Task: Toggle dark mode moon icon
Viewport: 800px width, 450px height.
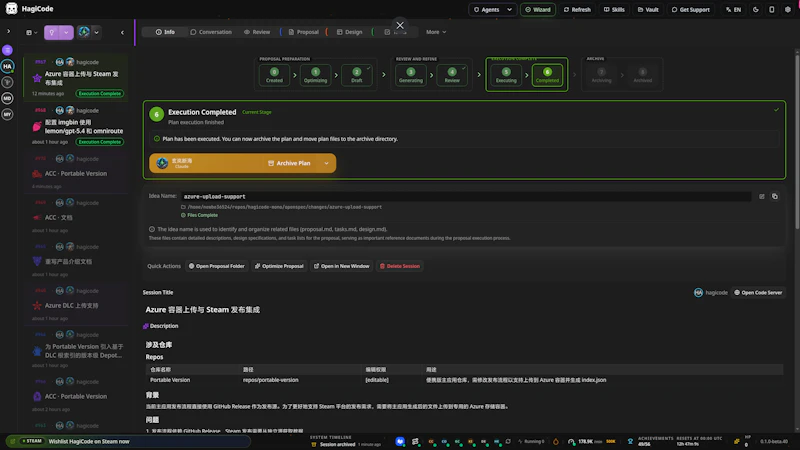Action: click(x=756, y=9)
